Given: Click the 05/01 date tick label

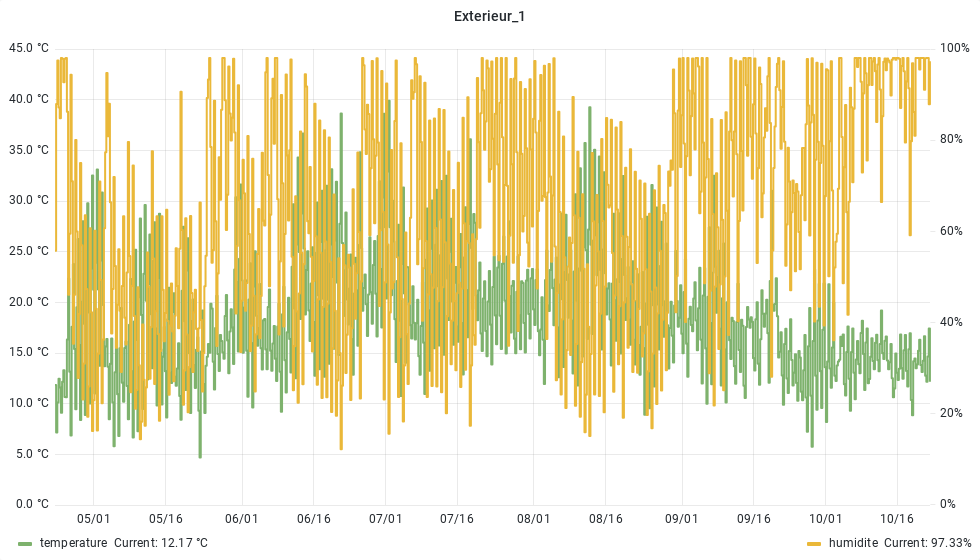Looking at the screenshot, I should click(x=93, y=519).
